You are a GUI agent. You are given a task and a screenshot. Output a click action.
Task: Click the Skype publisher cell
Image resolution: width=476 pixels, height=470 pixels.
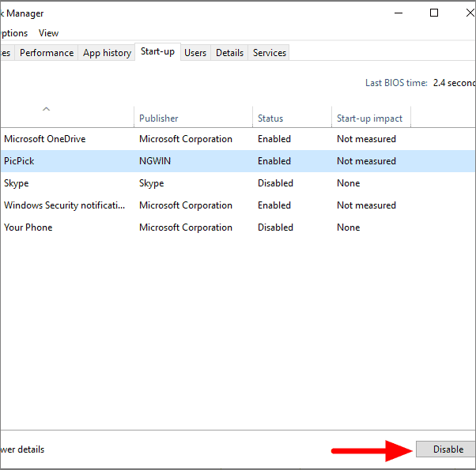152,183
